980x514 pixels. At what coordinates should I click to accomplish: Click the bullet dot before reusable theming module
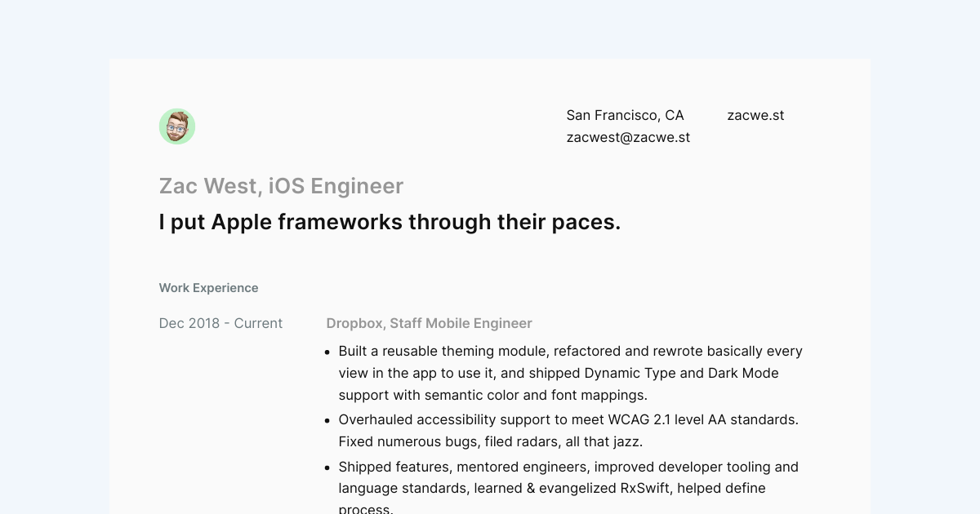point(327,352)
